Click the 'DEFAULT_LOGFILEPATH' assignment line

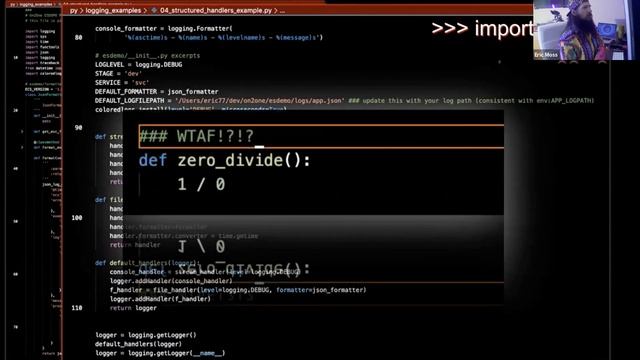click(344, 100)
